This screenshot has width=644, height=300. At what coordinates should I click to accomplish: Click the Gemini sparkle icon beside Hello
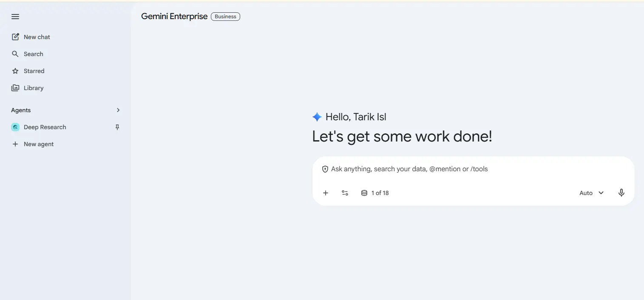pos(317,117)
